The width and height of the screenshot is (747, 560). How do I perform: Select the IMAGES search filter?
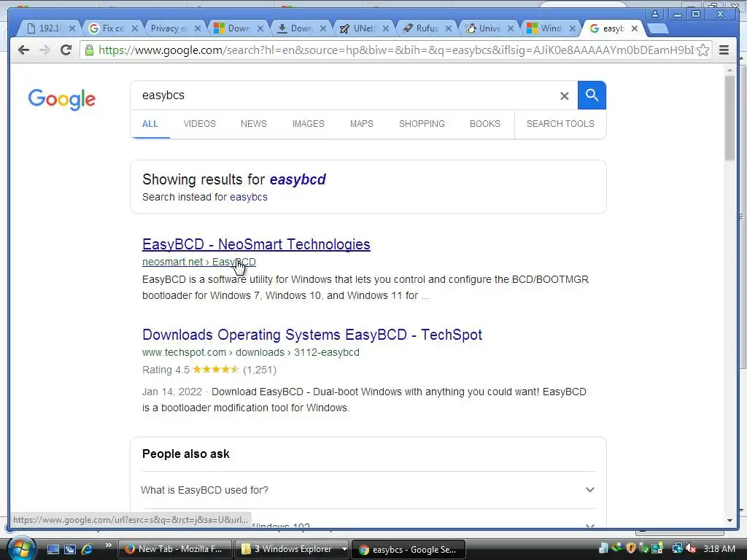pyautogui.click(x=309, y=124)
